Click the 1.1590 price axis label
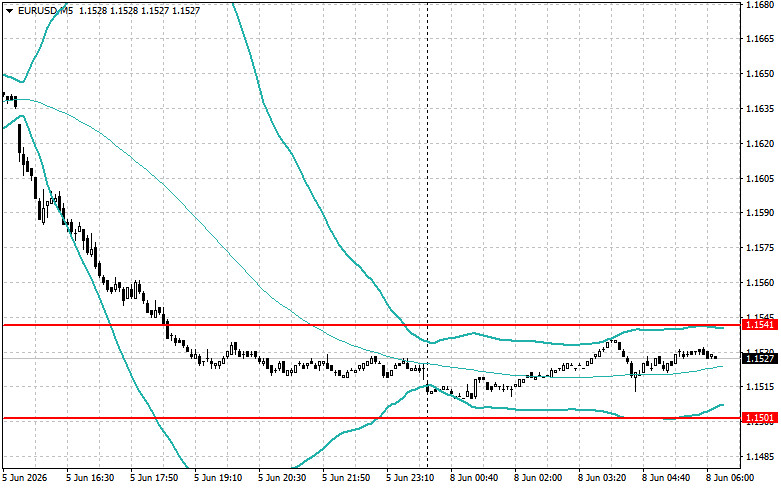781x489 pixels. 760,213
